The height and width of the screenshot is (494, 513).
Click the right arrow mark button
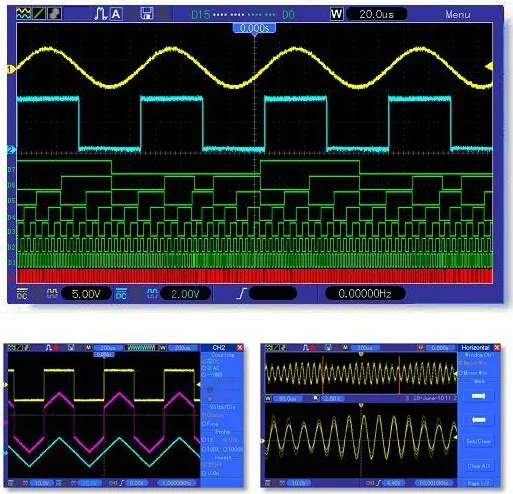tap(478, 396)
